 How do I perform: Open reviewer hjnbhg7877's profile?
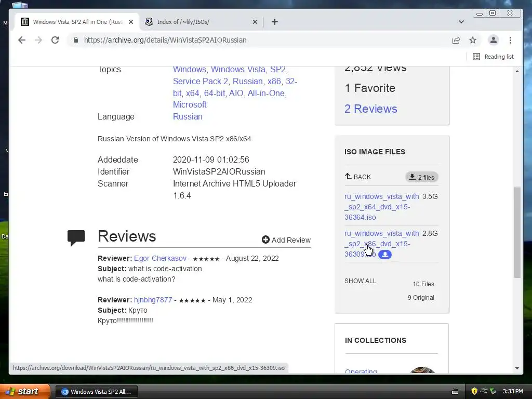pyautogui.click(x=153, y=300)
